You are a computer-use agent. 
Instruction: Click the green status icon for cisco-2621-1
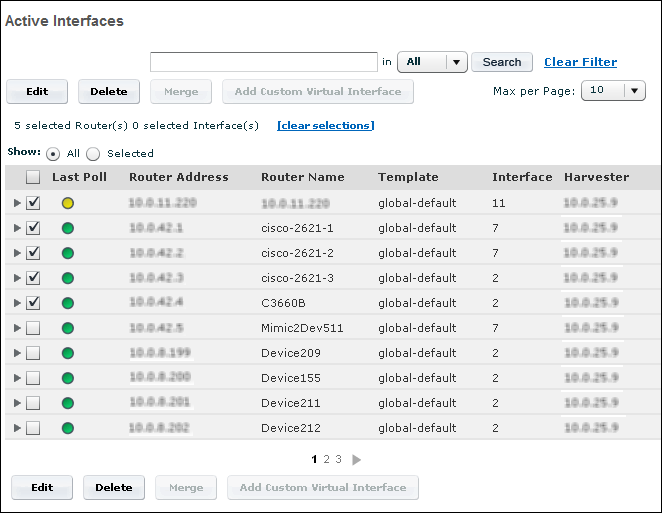[x=68, y=228]
